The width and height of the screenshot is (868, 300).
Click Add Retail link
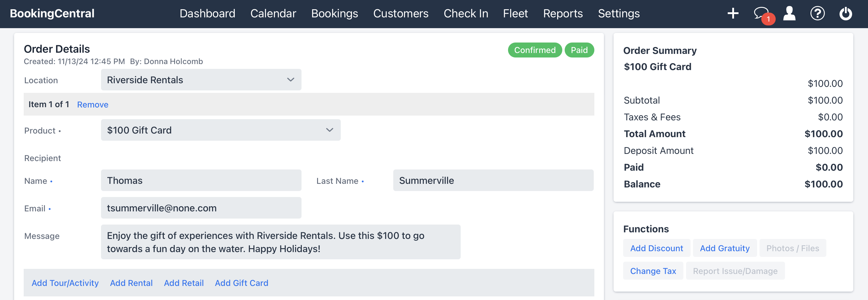click(184, 283)
